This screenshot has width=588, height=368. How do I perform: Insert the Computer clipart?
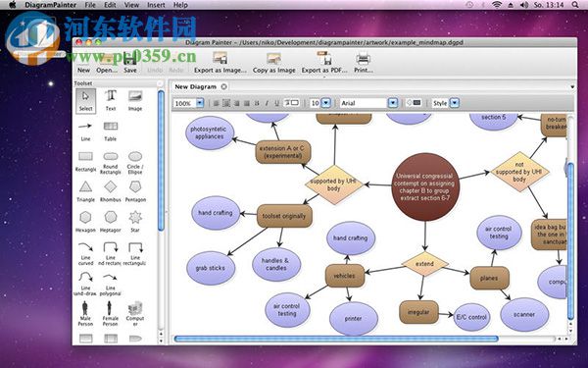[135, 314]
